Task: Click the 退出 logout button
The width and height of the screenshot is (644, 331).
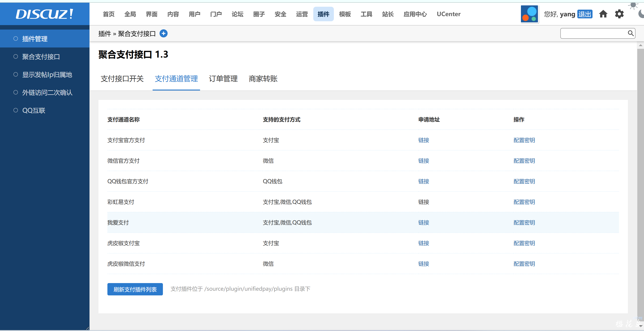Action: pos(585,14)
